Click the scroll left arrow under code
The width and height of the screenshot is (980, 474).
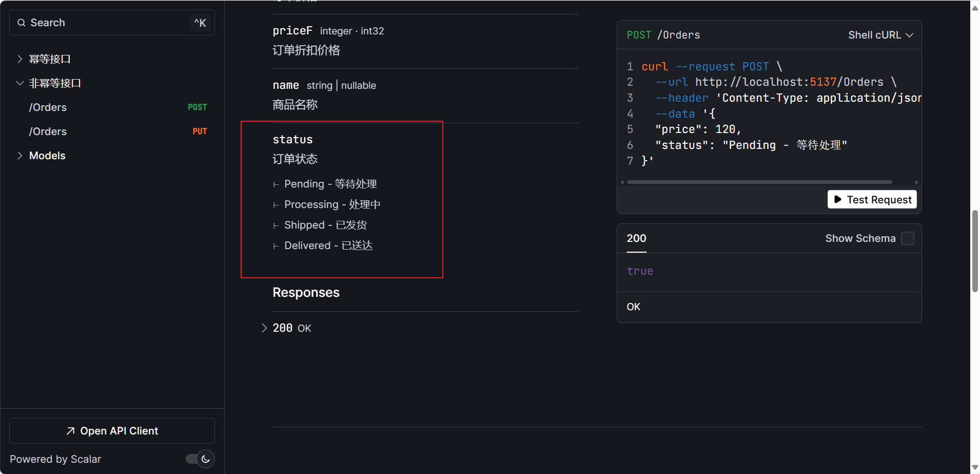622,182
